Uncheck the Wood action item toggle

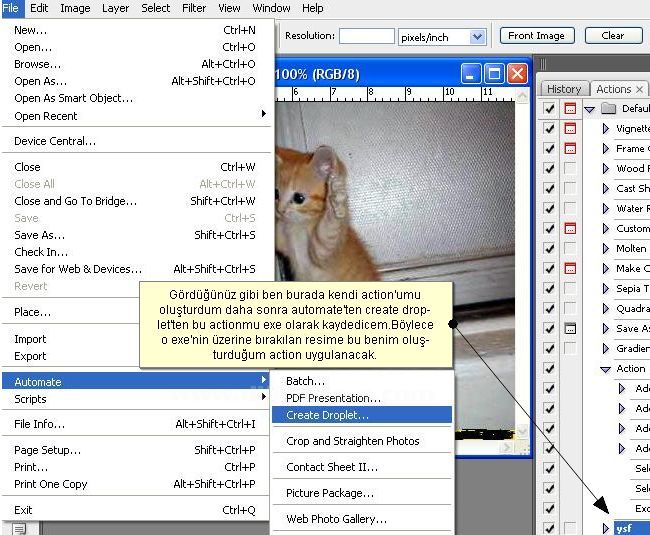(x=549, y=168)
